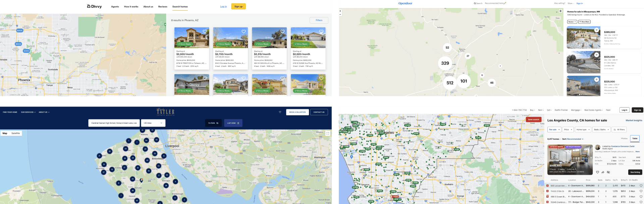Image resolution: width=644 pixels, height=204 pixels.
Task: Toggle fullscreen on the Tatler map
Action: pos(328,133)
